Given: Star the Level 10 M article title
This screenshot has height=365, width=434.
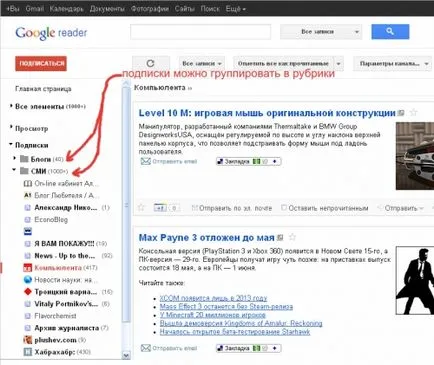Looking at the screenshot, I should point(413,113).
